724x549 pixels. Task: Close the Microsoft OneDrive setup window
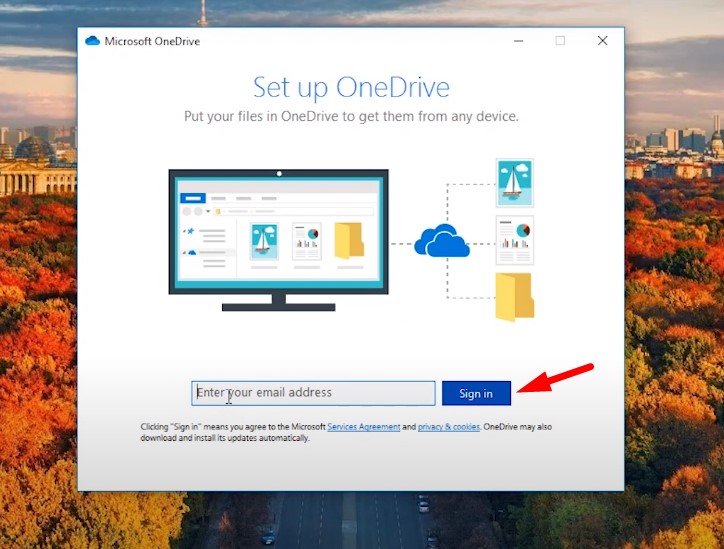coord(602,41)
